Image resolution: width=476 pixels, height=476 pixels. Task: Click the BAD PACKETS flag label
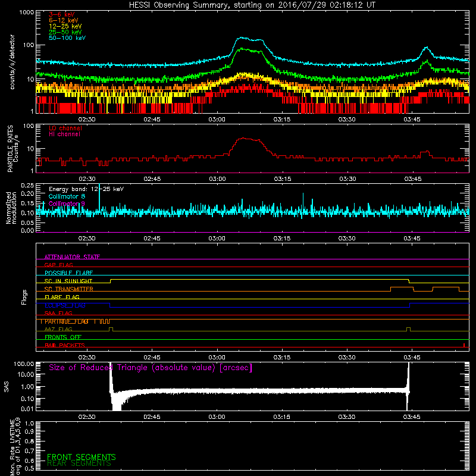point(65,345)
